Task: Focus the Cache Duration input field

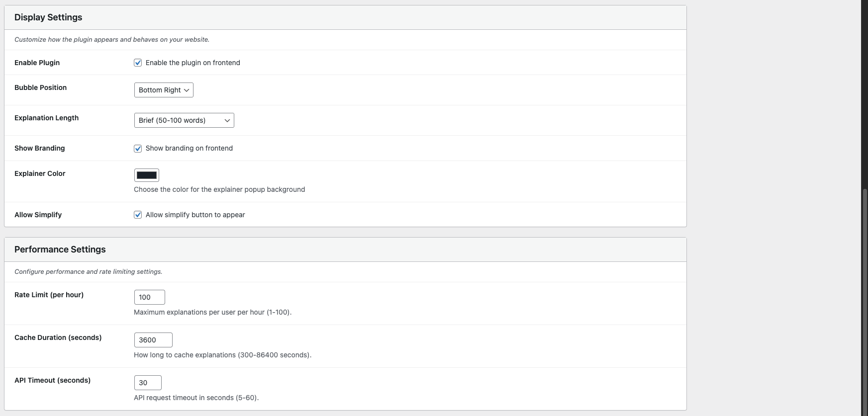Action: click(153, 340)
